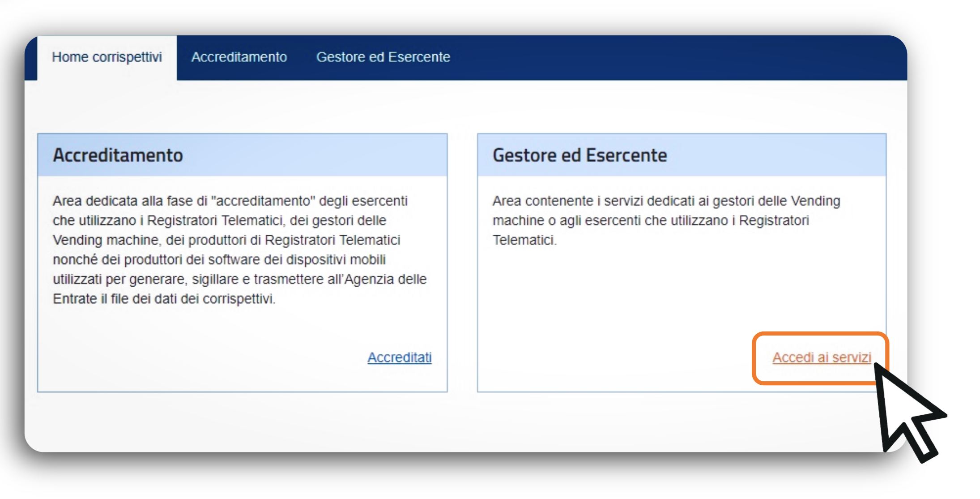
Task: Switch to the Accreditamento tab
Action: click(239, 57)
